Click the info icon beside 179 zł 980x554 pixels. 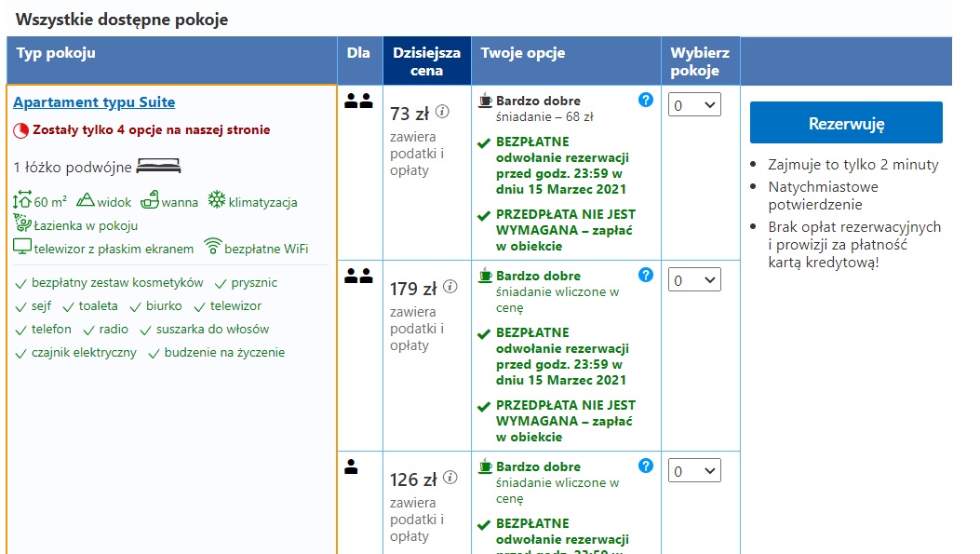pyautogui.click(x=450, y=287)
